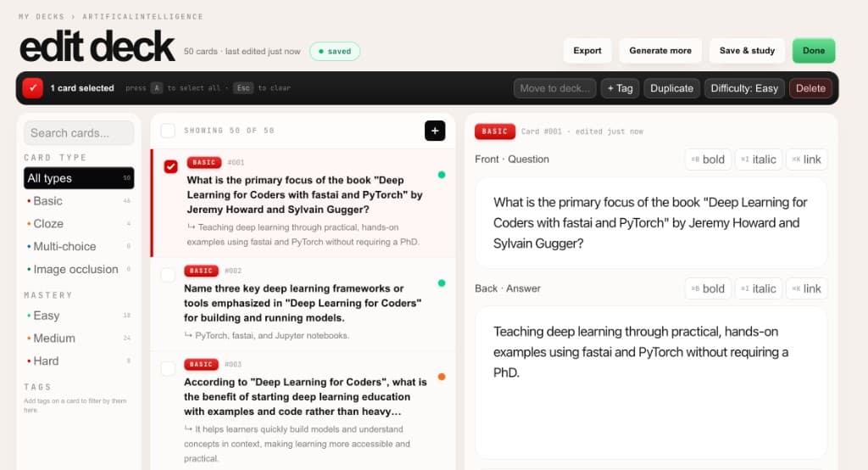Image resolution: width=868 pixels, height=470 pixels.
Task: Open the 'Move to deck...' dropdown
Action: tap(554, 88)
